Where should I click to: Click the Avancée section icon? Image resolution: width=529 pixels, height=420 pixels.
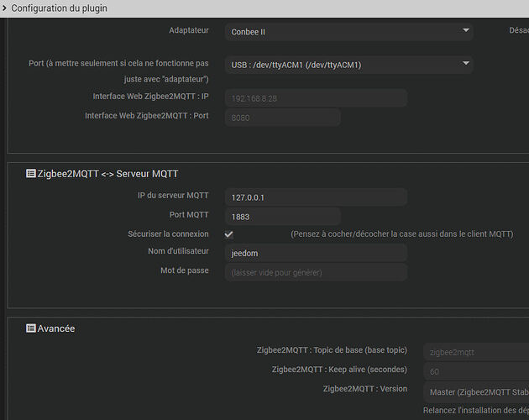[31, 328]
